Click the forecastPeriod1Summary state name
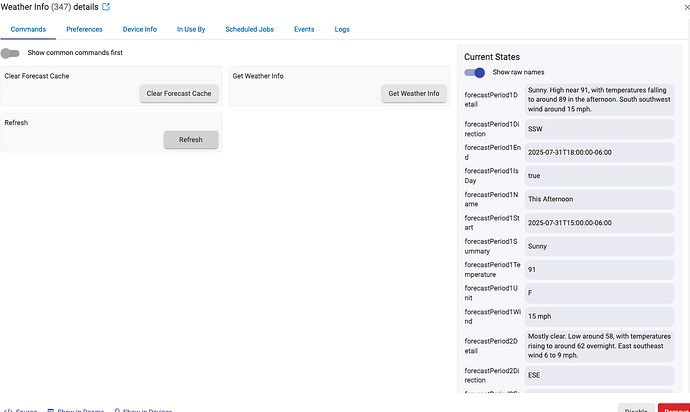The width and height of the screenshot is (690, 412). coord(491,246)
